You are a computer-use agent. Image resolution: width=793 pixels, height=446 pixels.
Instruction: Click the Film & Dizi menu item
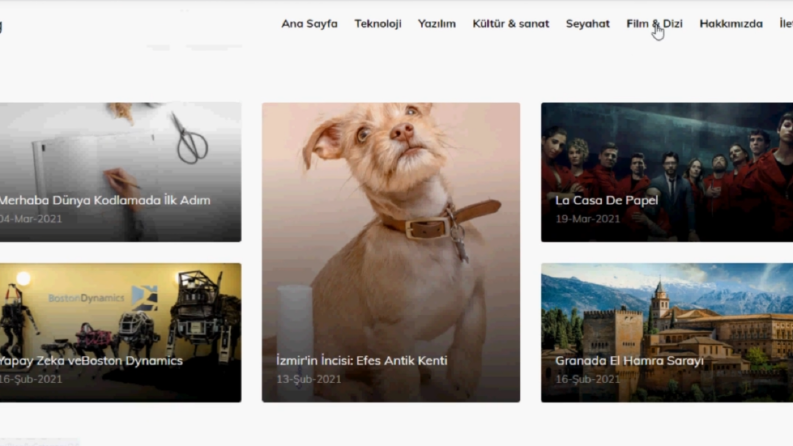pyautogui.click(x=654, y=24)
